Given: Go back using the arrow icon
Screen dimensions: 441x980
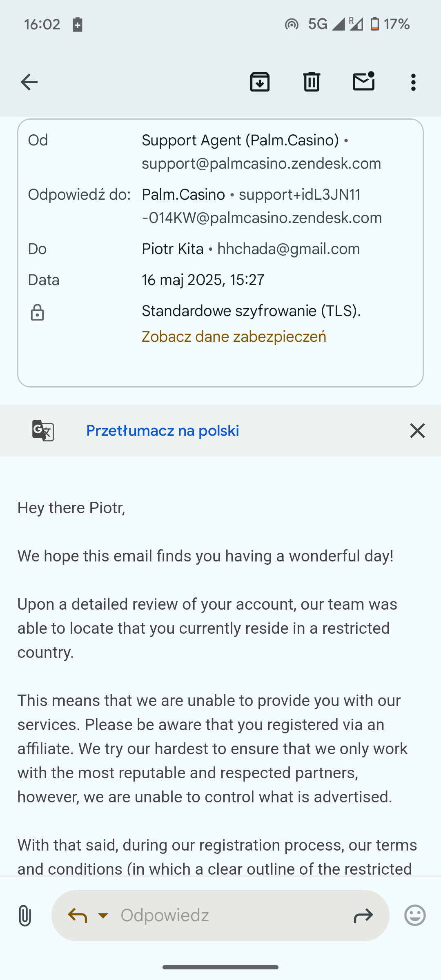Looking at the screenshot, I should pos(29,82).
